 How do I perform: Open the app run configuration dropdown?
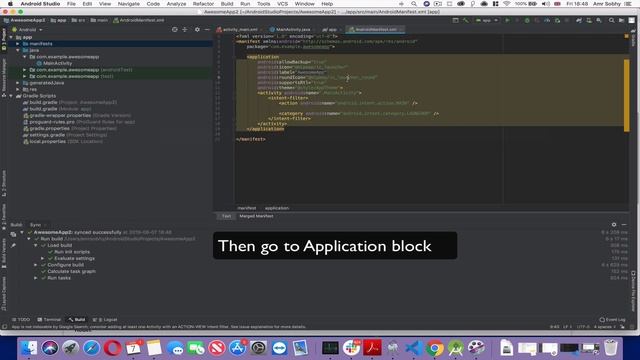click(x=487, y=20)
